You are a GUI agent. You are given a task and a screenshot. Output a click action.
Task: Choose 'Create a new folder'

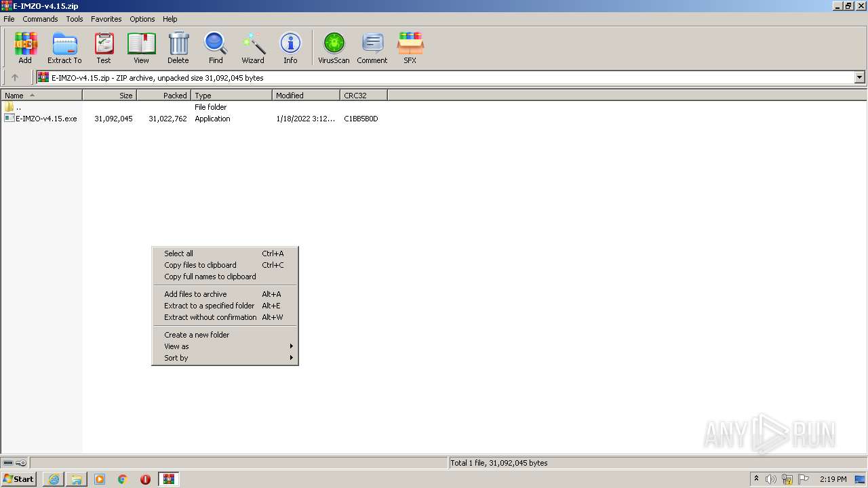tap(225, 335)
